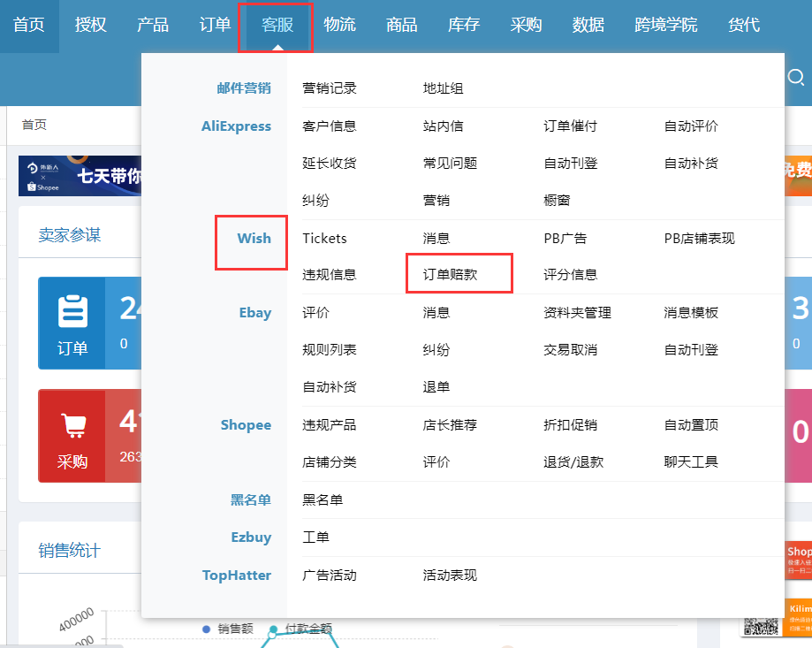Toggle the 销售额 chart legend
This screenshot has height=648, width=812.
click(x=228, y=629)
